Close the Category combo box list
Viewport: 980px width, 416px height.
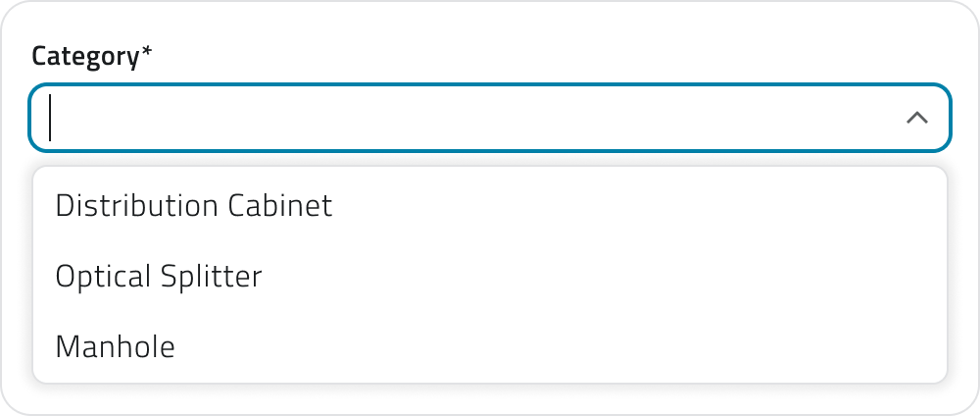(916, 119)
